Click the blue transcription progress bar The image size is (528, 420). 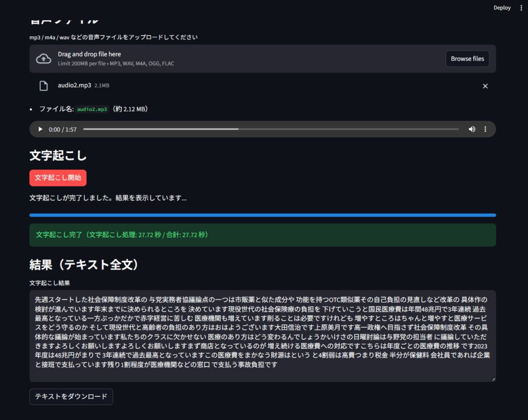262,215
